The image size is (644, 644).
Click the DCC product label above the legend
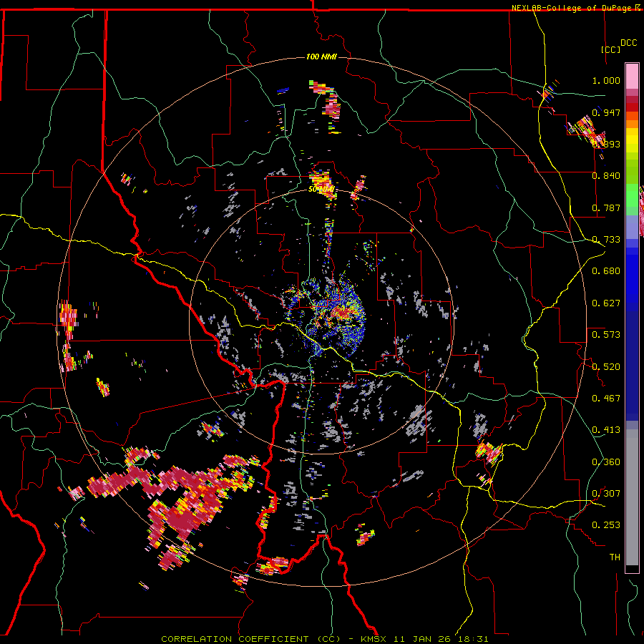[x=628, y=43]
